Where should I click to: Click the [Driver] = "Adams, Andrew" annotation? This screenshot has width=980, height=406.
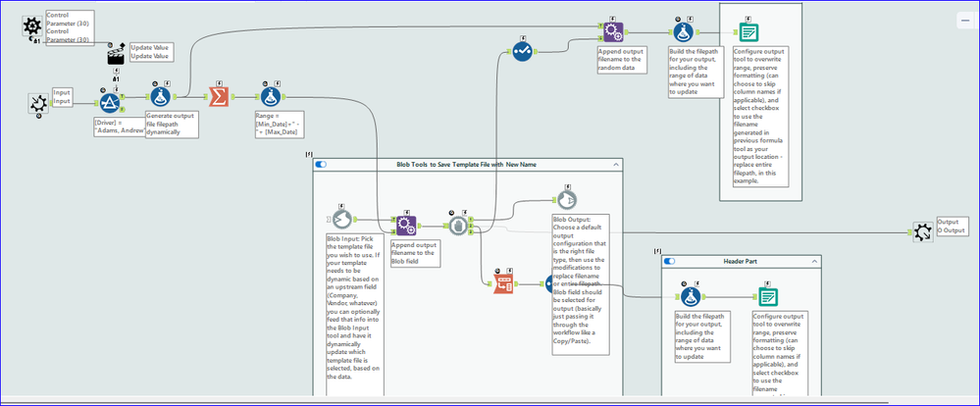point(119,127)
